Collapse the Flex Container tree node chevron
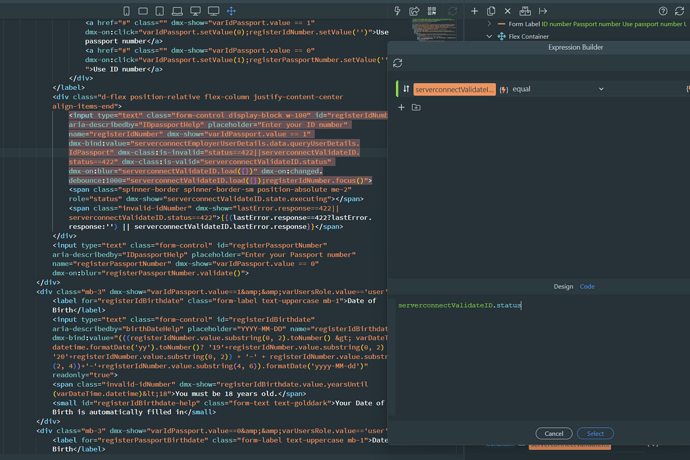Screen dimensions: 690x460 click(489, 36)
